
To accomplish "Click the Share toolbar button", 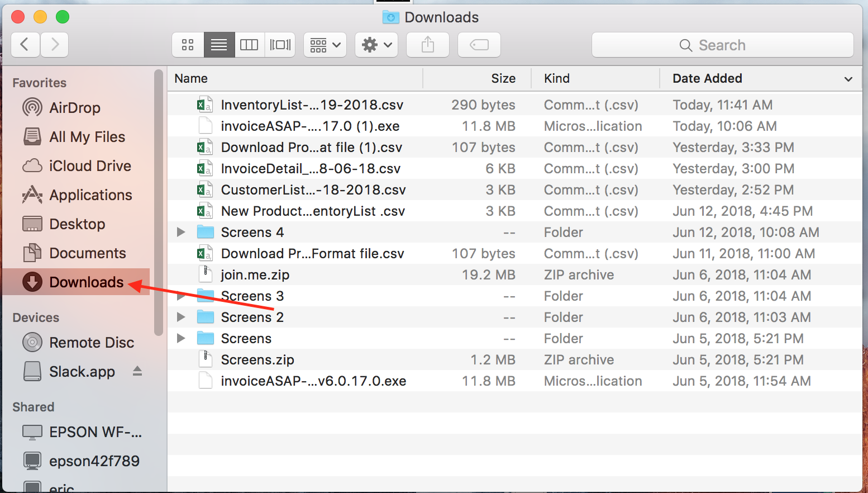I will tap(428, 45).
